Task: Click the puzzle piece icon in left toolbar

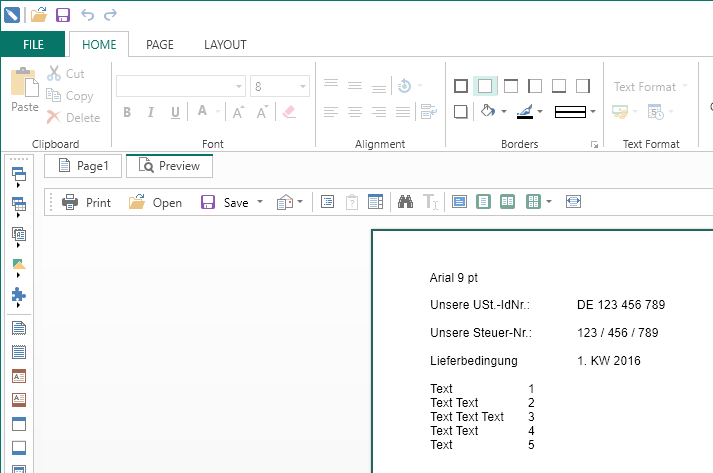Action: tap(19, 297)
